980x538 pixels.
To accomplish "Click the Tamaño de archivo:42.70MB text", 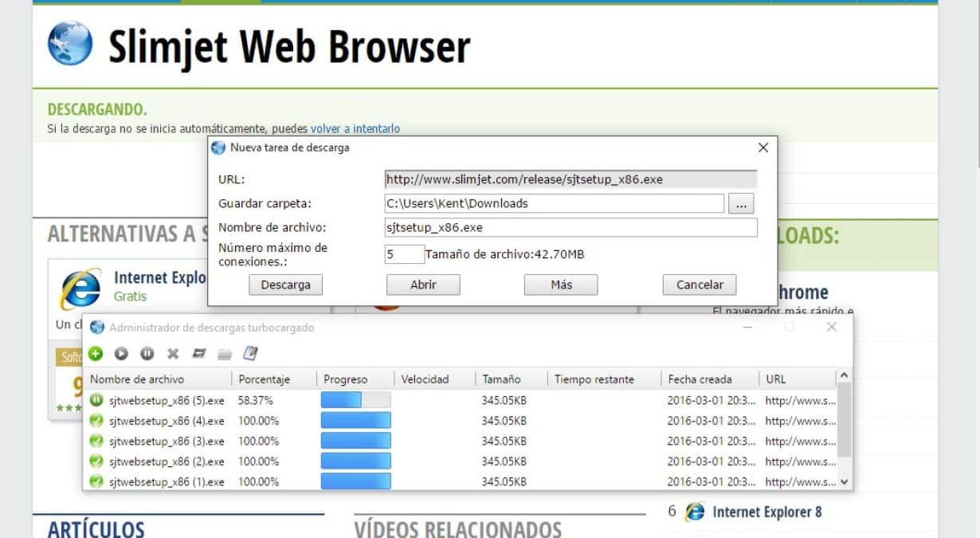I will 505,254.
